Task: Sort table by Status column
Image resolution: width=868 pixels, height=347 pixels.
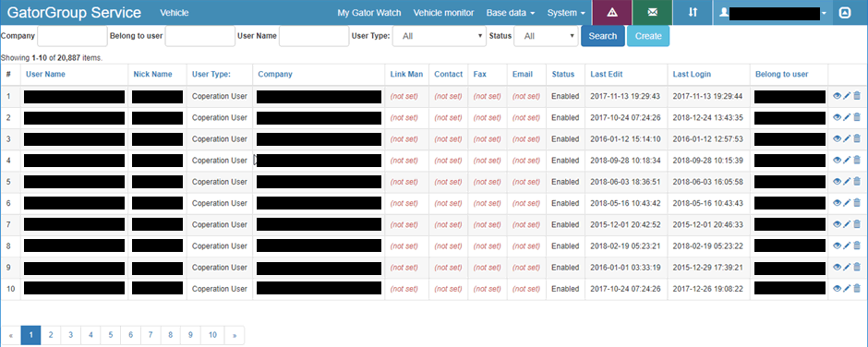Action: tap(563, 74)
